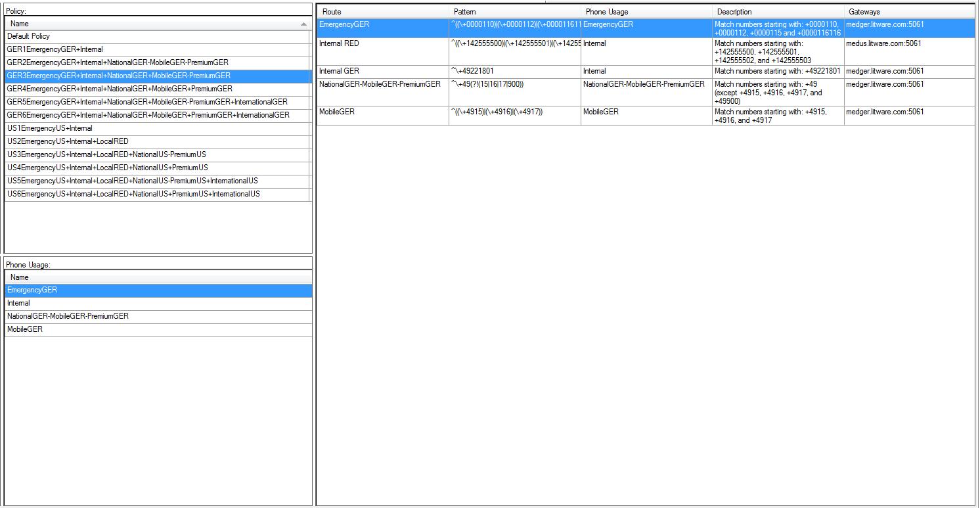Click description containing 'except +4915'
Image resolution: width=980 pixels, height=508 pixels.
tap(778, 93)
